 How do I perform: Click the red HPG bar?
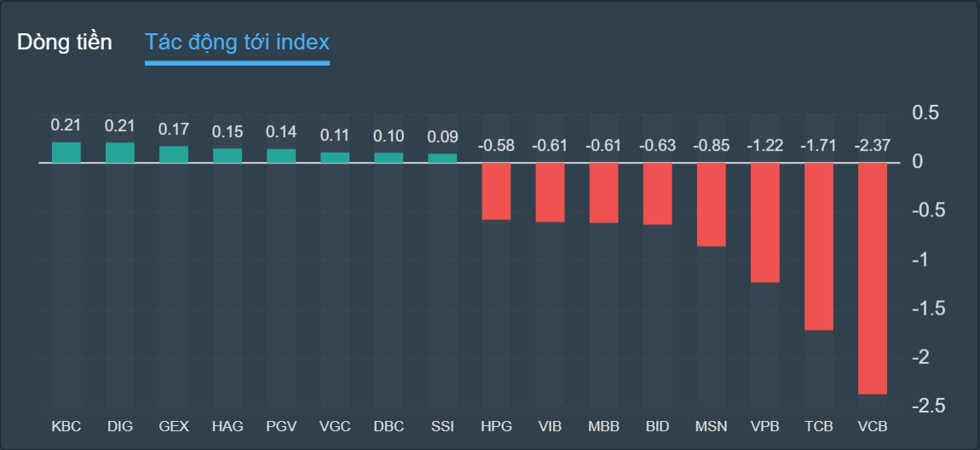pos(496,191)
